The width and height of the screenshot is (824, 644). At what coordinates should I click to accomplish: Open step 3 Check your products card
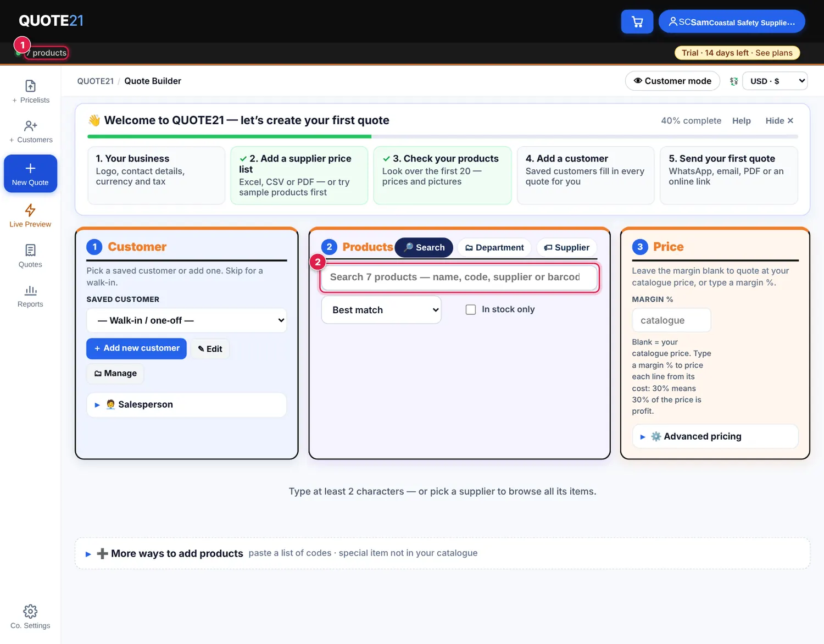pos(442,175)
